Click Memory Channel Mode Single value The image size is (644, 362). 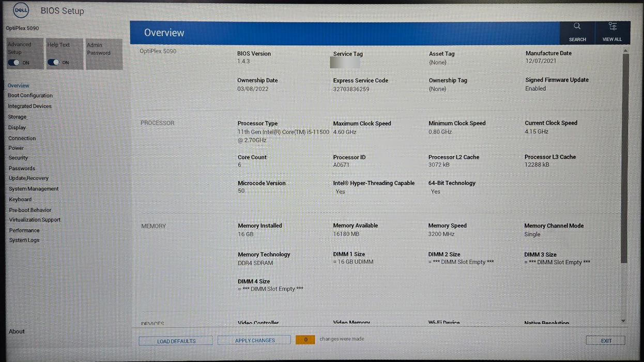point(532,234)
